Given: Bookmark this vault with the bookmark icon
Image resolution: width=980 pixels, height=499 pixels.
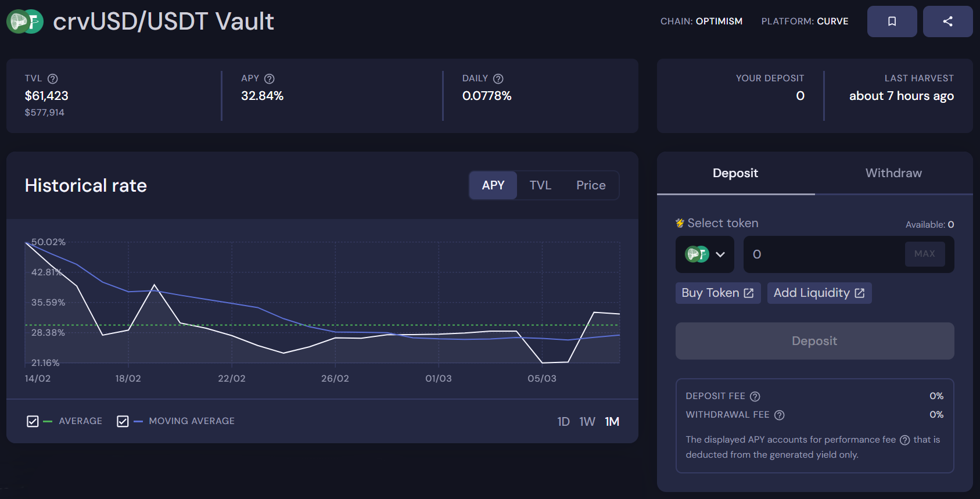Looking at the screenshot, I should tap(892, 21).
